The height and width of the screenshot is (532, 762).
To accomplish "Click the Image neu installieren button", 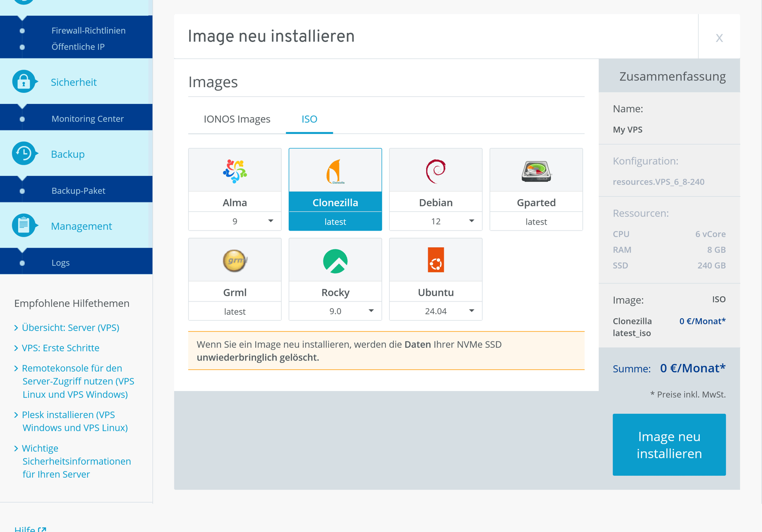I will [669, 444].
